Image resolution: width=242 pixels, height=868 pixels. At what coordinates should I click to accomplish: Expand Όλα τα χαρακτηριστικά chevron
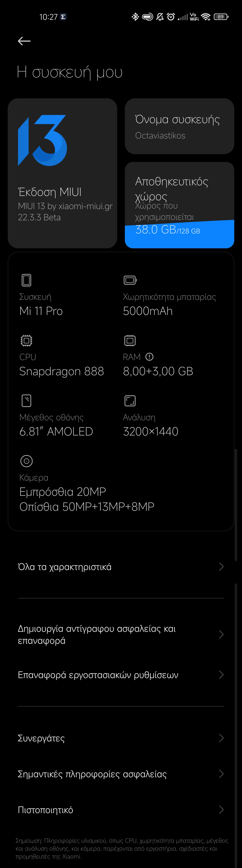pos(221,566)
